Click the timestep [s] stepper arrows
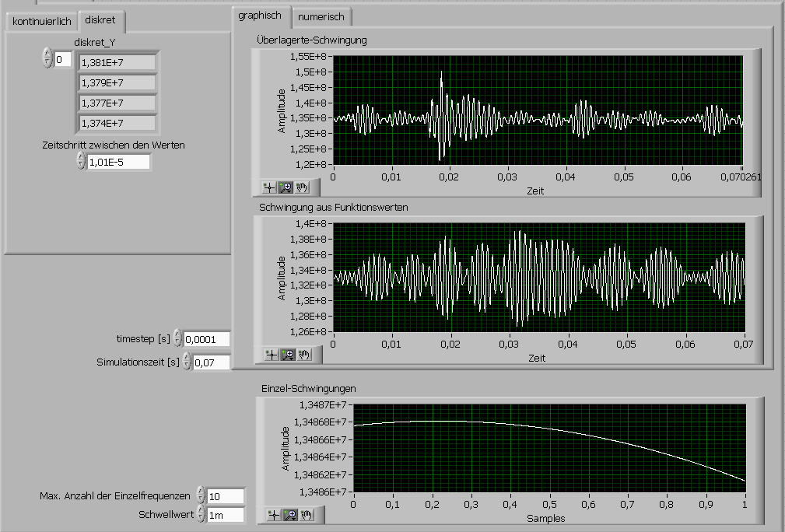This screenshot has width=785, height=532. [x=177, y=338]
